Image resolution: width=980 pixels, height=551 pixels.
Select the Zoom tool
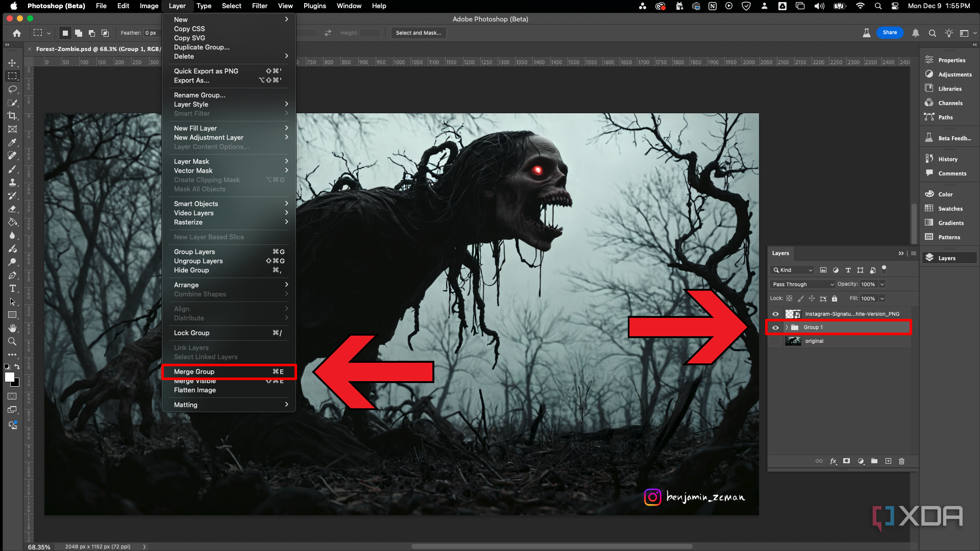click(12, 341)
